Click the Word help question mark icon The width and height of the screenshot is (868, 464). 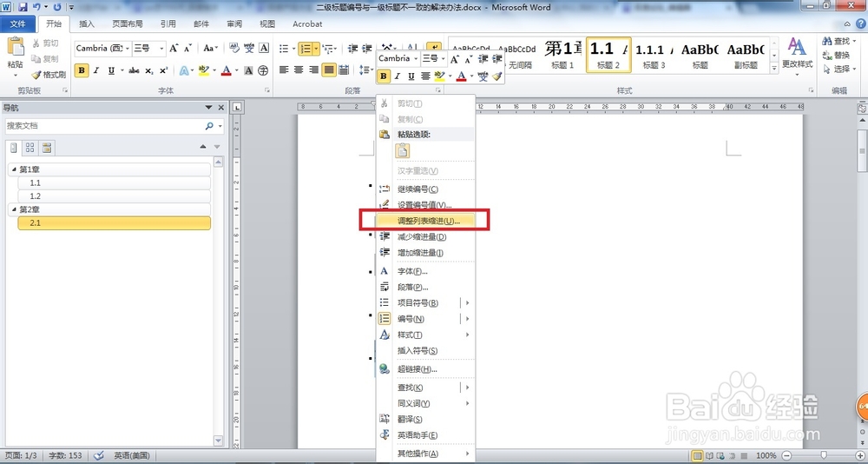(862, 23)
